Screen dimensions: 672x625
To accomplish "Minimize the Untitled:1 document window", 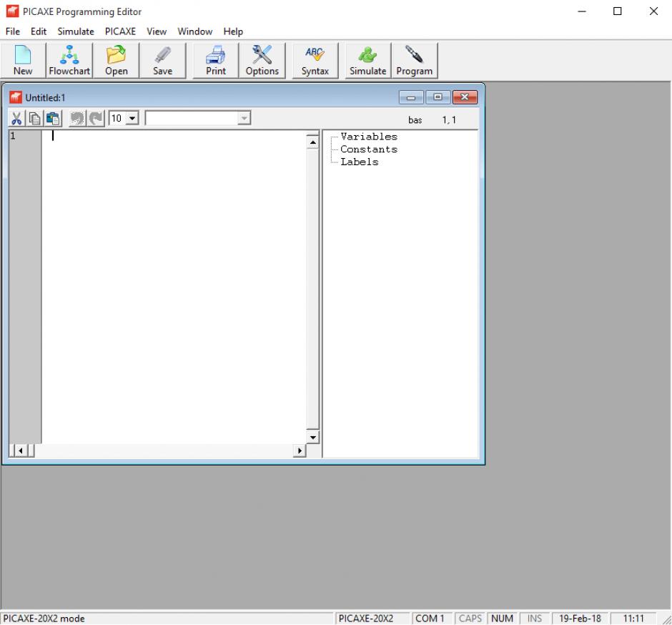I will coord(411,97).
